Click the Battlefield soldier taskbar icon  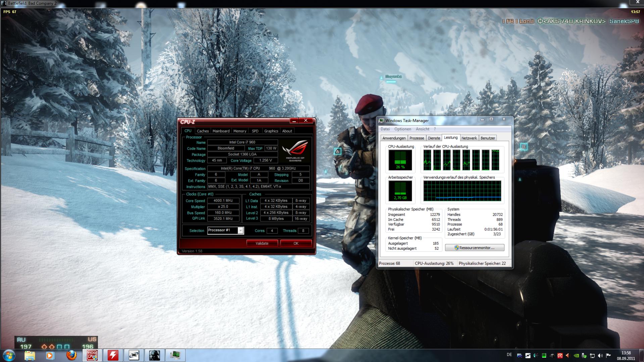click(154, 355)
